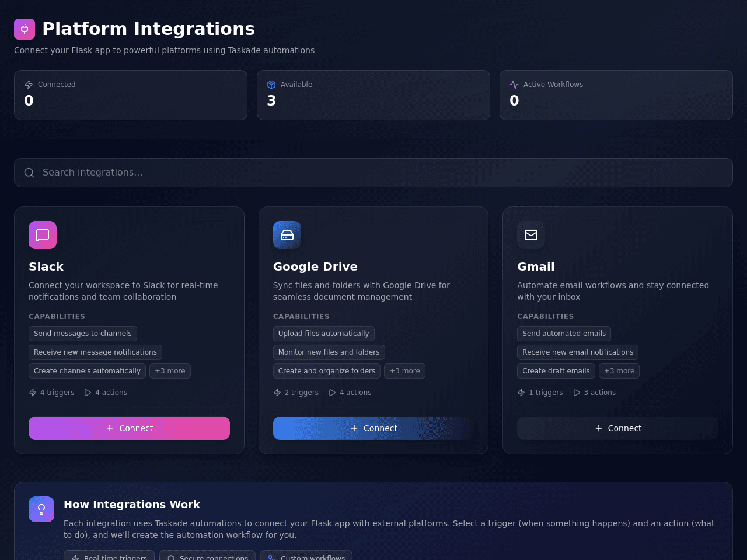Click the plug icon beside Platform Integrations

pos(25,29)
